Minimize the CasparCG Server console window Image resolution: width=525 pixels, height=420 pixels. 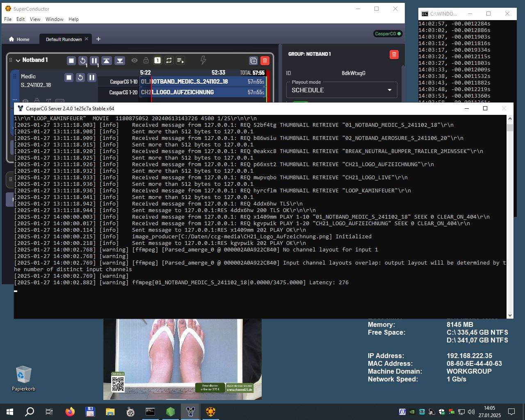[466, 108]
